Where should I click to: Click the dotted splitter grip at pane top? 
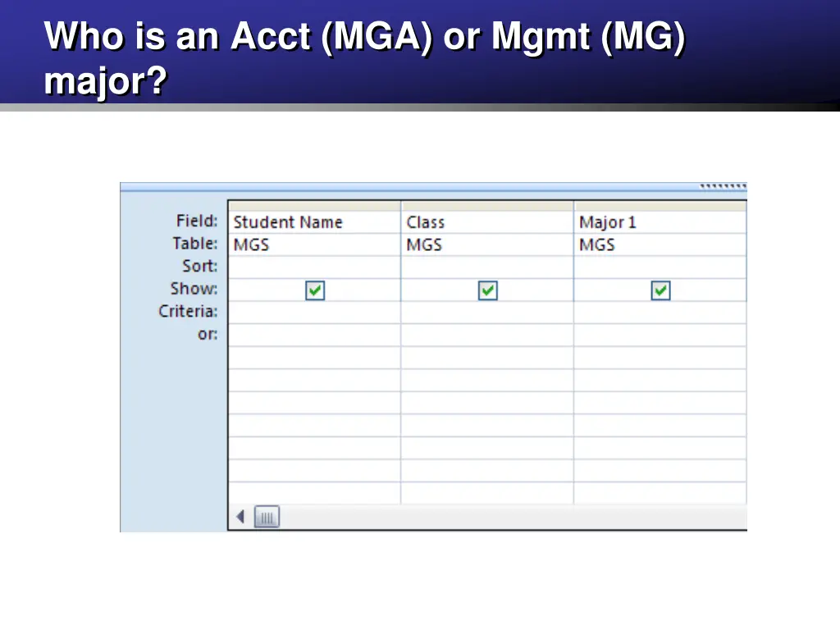tap(723, 186)
